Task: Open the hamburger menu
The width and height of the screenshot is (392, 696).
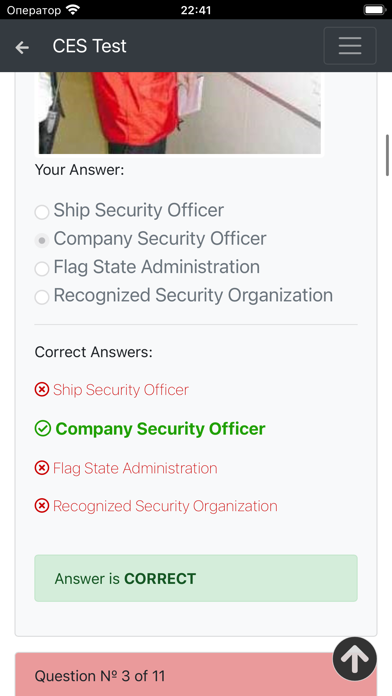Action: (350, 46)
